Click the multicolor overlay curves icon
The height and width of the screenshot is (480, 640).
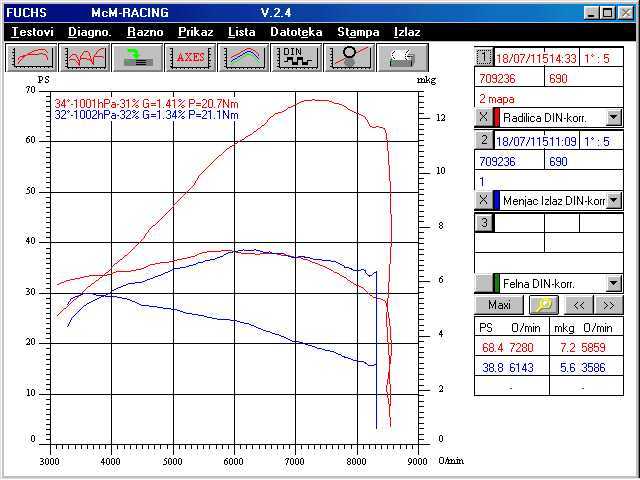(x=243, y=57)
